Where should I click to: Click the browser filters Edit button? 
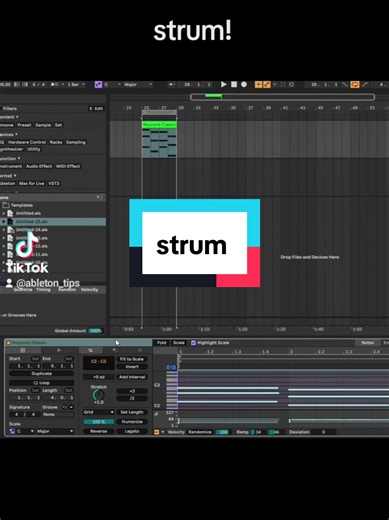(x=96, y=109)
